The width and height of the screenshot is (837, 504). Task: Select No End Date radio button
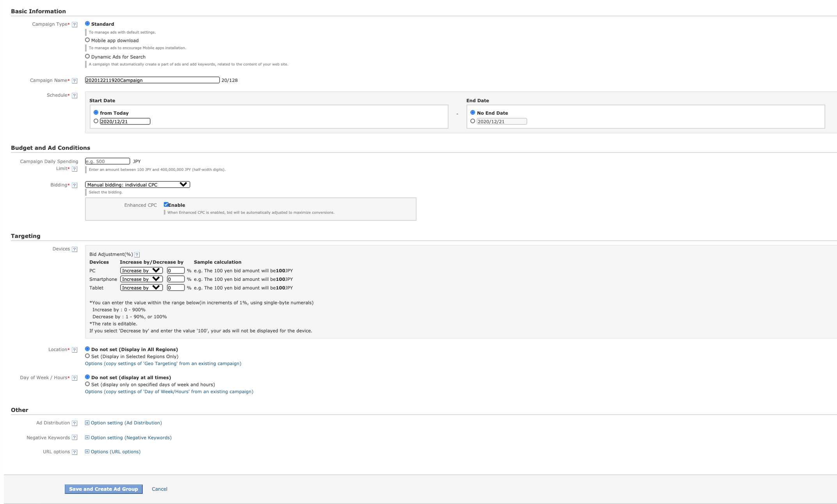472,112
